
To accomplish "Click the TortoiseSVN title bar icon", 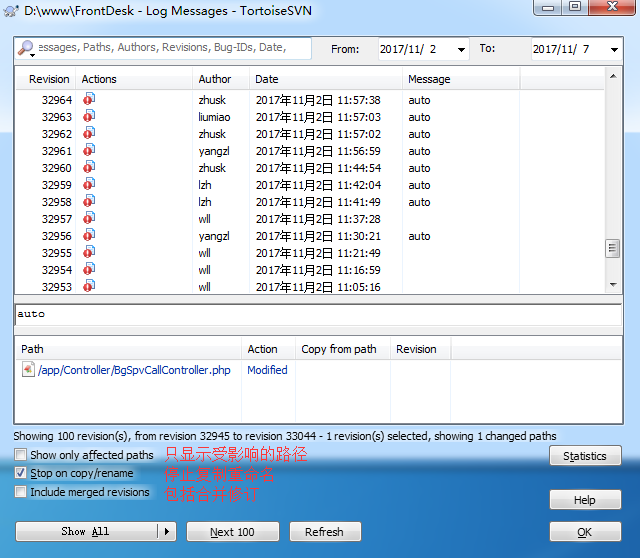I will click(x=11, y=11).
